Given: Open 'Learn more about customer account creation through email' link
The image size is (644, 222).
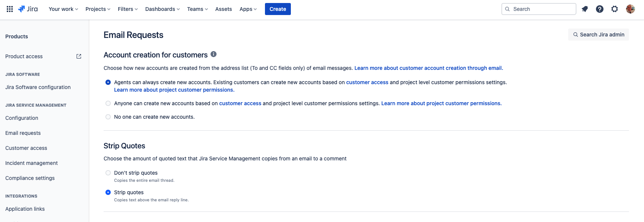Looking at the screenshot, I should [429, 68].
